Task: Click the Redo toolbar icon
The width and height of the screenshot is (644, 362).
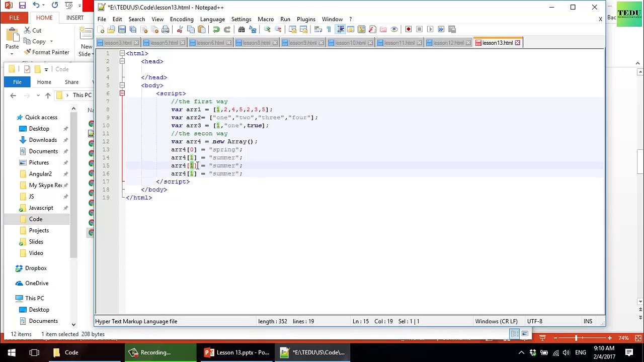Action: pyautogui.click(x=227, y=30)
